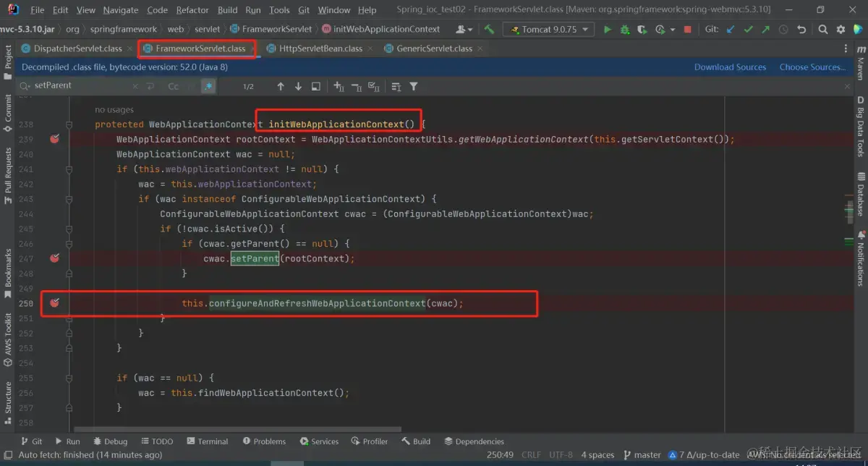The height and width of the screenshot is (466, 868).
Task: Open IDE settings gear icon
Action: (841, 30)
